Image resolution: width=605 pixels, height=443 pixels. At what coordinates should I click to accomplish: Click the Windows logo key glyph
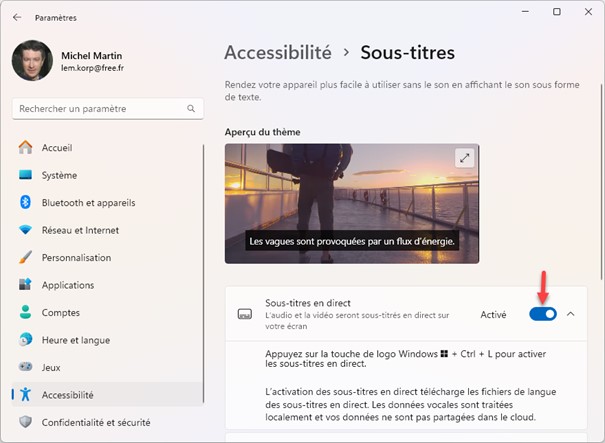click(x=444, y=353)
